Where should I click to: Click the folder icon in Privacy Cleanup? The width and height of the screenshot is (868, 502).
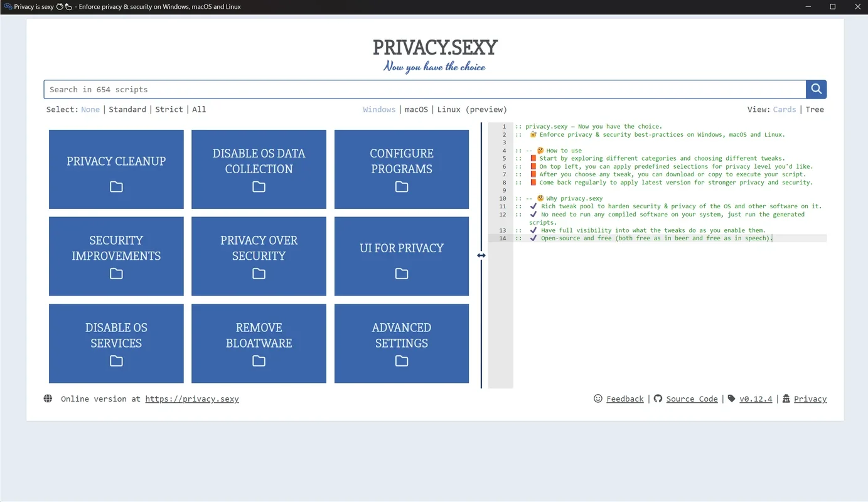(x=116, y=187)
